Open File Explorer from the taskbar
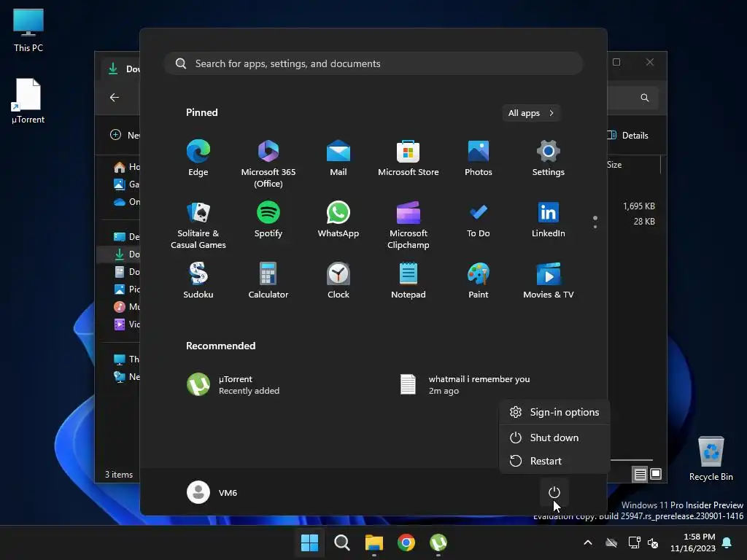The image size is (747, 560). [374, 542]
